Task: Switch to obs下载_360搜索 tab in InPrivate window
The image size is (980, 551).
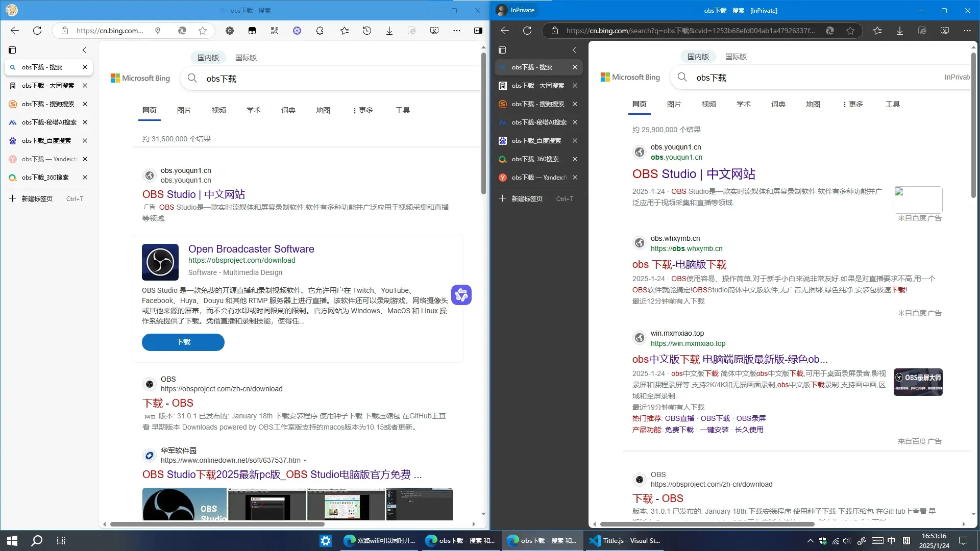Action: click(x=538, y=159)
